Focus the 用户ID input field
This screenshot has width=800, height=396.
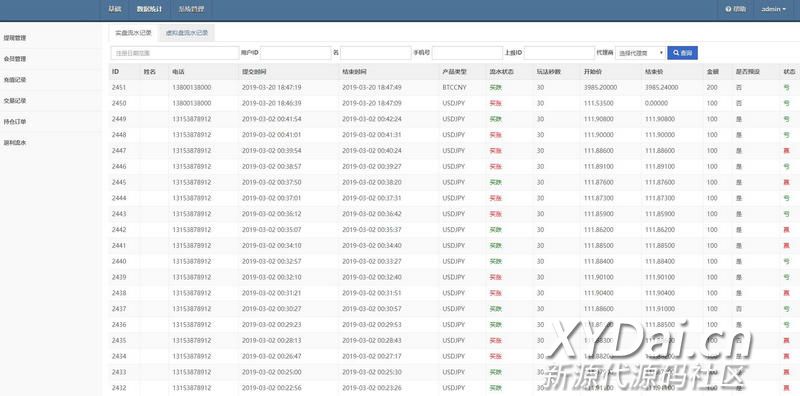(x=295, y=53)
